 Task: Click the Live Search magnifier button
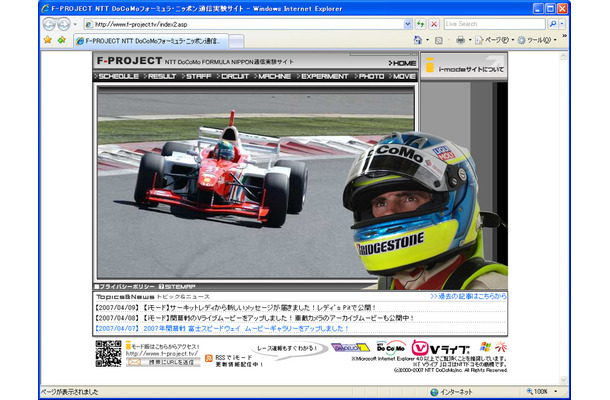[x=553, y=24]
